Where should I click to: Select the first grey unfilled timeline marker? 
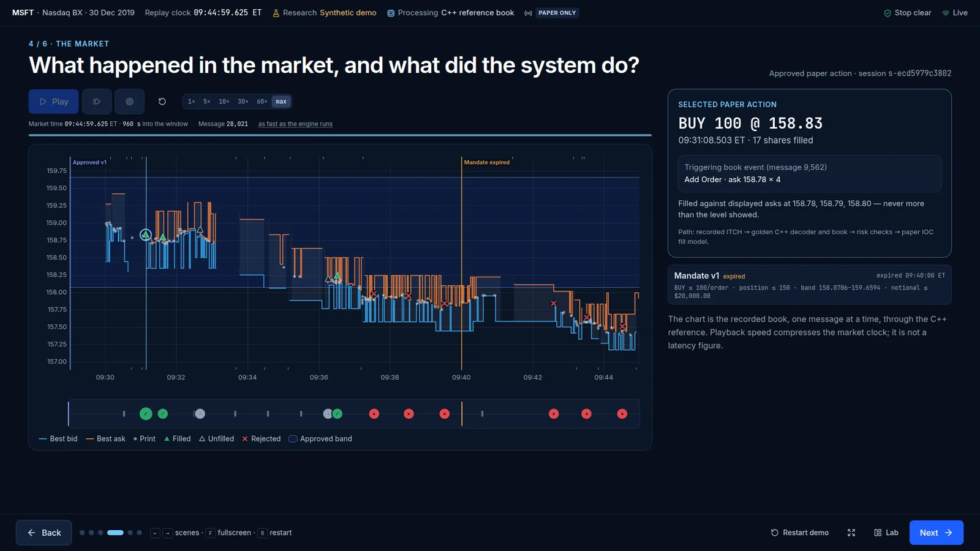tap(200, 414)
